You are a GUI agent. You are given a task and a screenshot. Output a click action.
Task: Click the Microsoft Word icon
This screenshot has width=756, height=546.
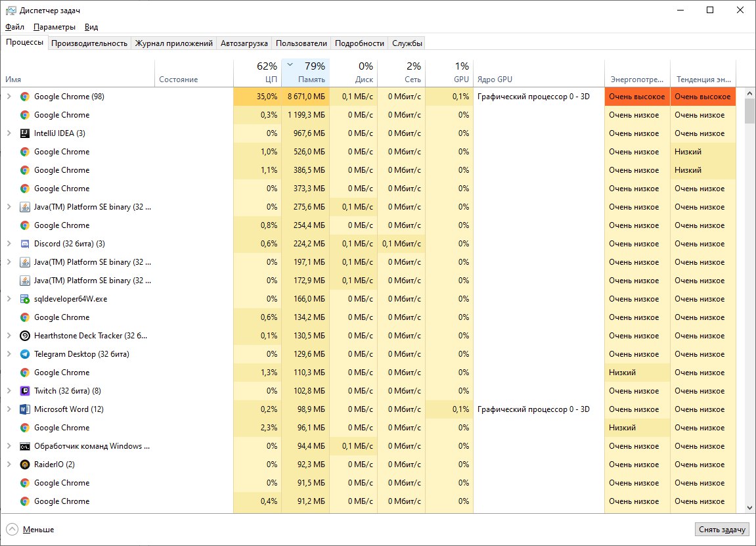click(x=24, y=409)
